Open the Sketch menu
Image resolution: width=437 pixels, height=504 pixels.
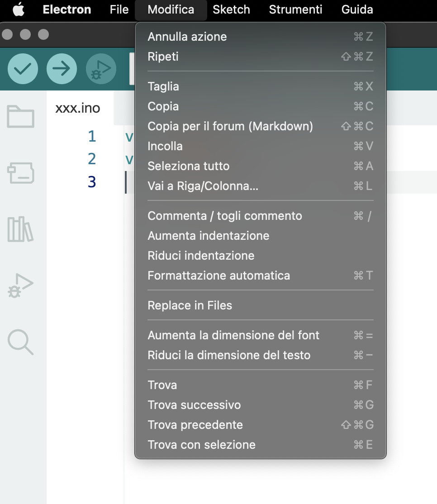[x=231, y=10]
